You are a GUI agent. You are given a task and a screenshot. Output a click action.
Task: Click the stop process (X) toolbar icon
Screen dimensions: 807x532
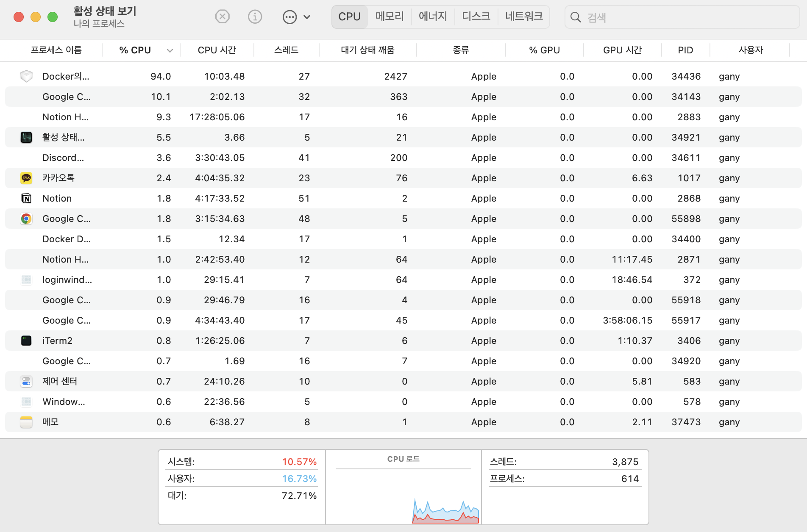pos(222,17)
